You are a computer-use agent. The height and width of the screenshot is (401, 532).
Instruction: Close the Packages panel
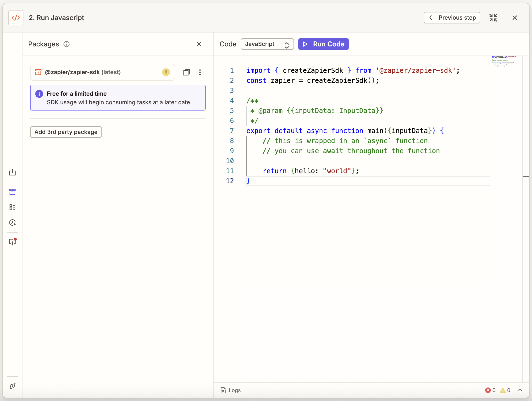tap(199, 44)
